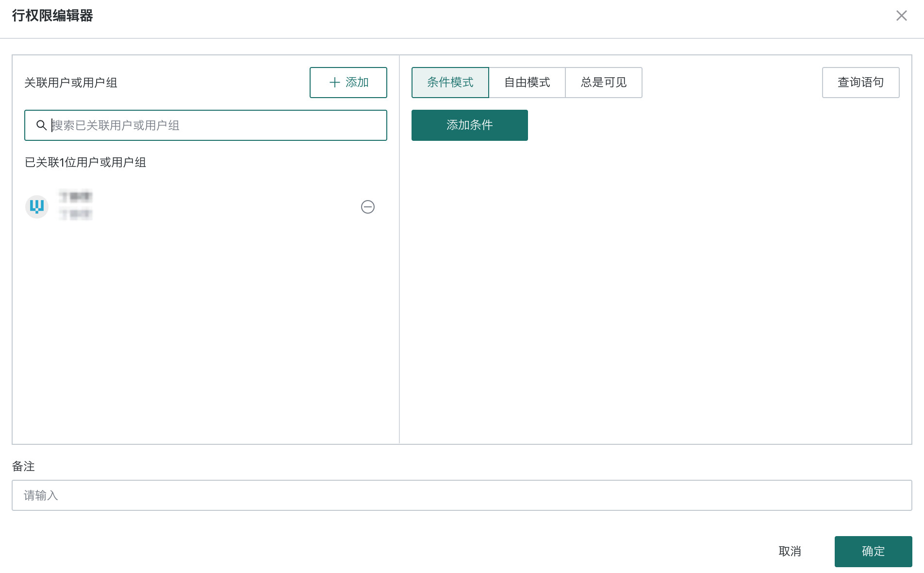Click the 关联用户或用户组 heading label
924x573 pixels.
71,83
